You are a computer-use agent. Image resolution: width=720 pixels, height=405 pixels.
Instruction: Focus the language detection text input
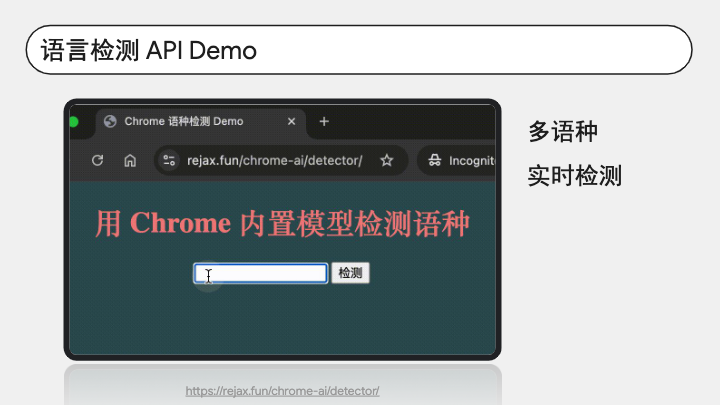260,273
